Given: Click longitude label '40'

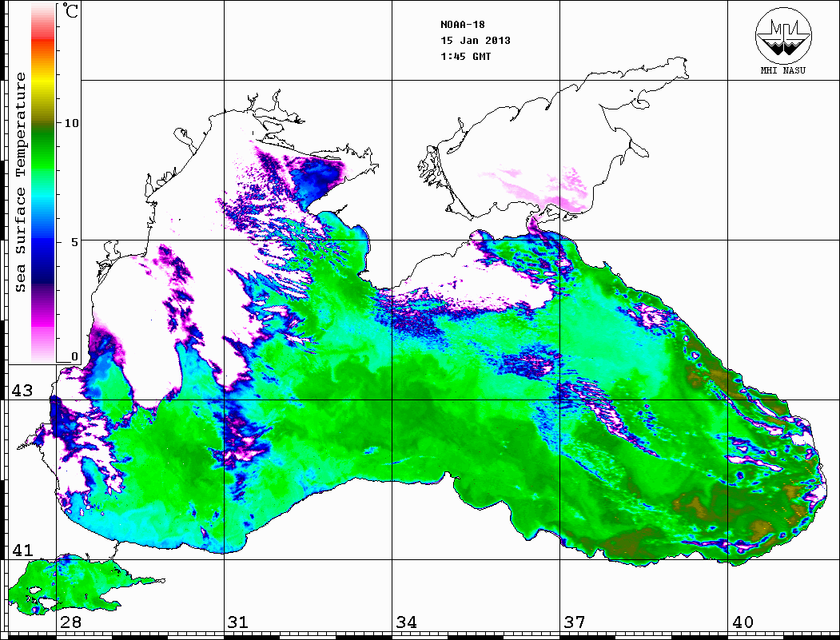Looking at the screenshot, I should tap(742, 622).
